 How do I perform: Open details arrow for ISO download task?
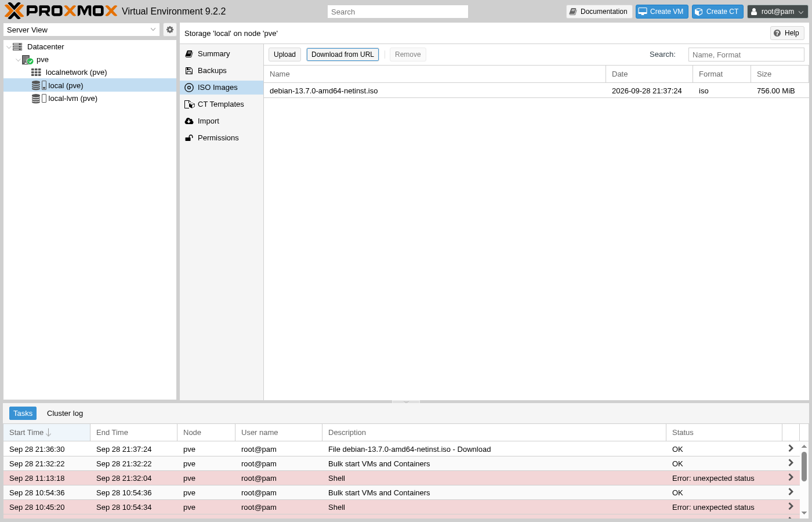[x=791, y=448]
